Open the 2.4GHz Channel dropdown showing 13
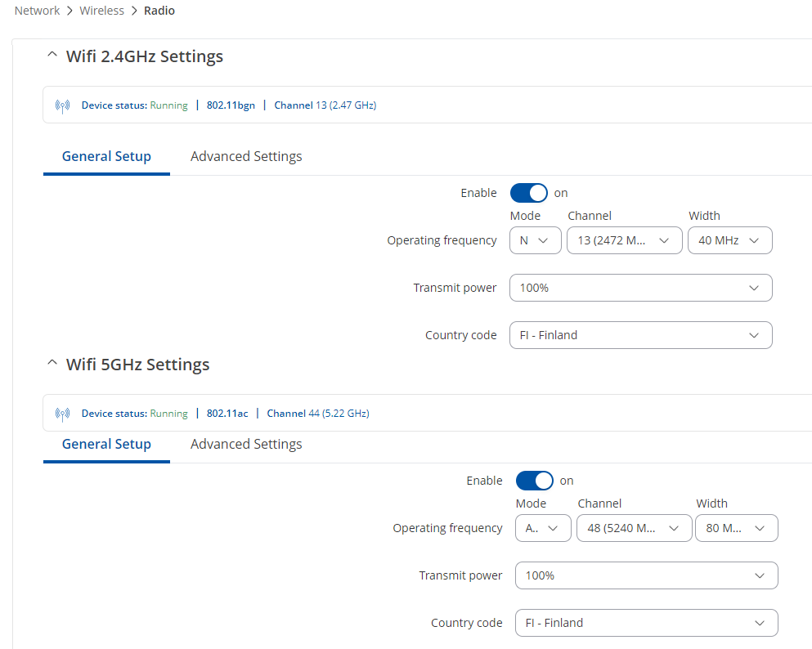This screenshot has width=812, height=649. click(x=625, y=240)
